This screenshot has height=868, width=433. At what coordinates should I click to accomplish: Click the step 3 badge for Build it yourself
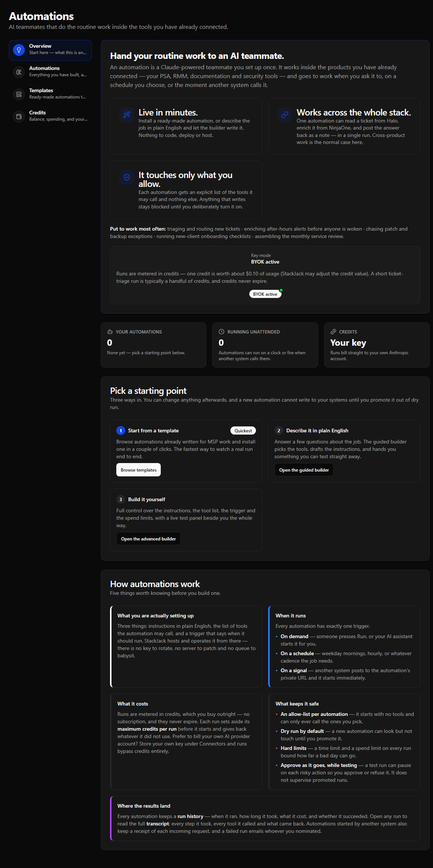[121, 499]
